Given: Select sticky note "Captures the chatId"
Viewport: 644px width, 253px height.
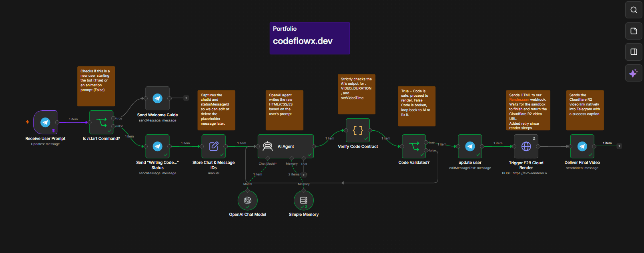Looking at the screenshot, I should [217, 110].
